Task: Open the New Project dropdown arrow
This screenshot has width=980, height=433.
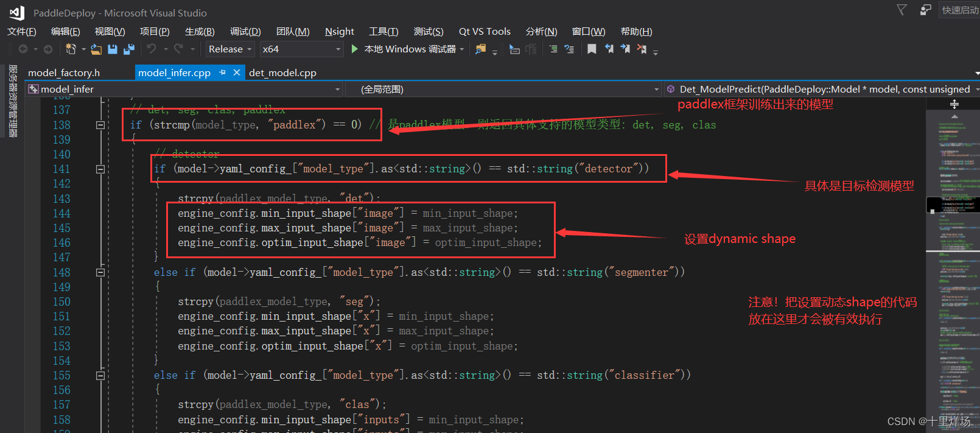Action: [x=83, y=49]
